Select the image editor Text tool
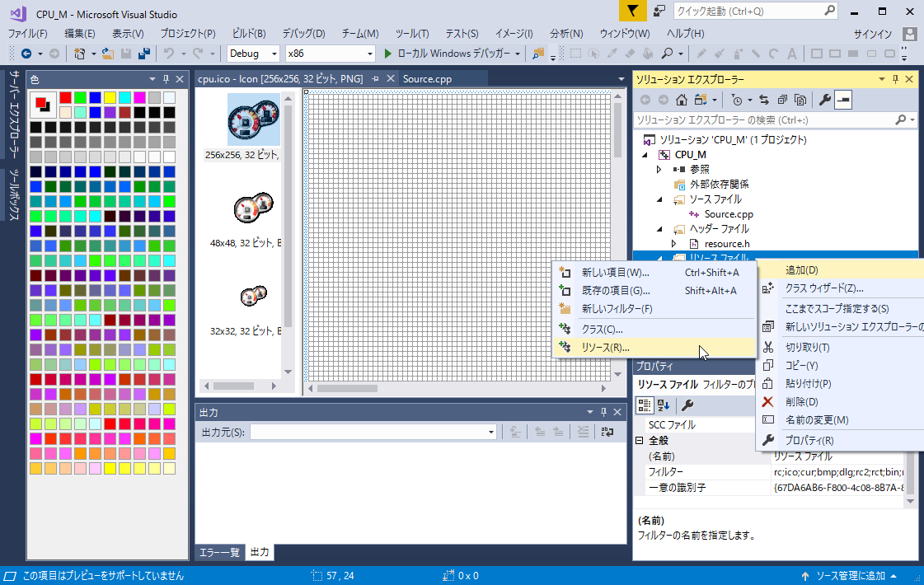 point(792,54)
